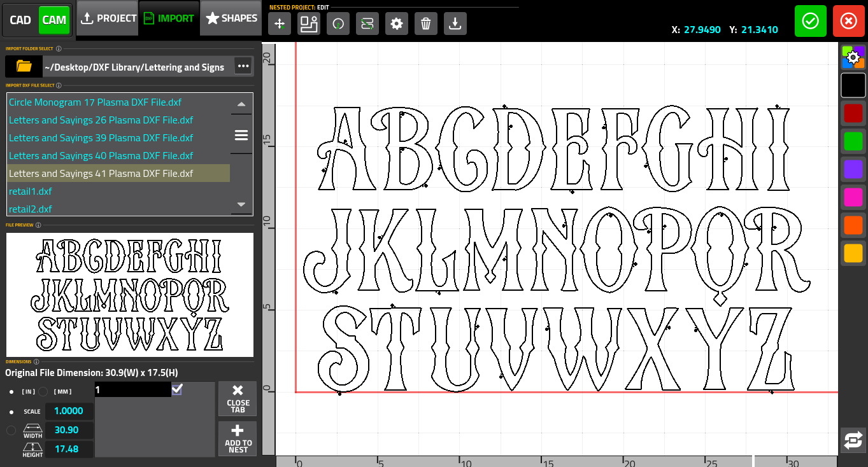Select the green color swatch
The height and width of the screenshot is (467, 868).
tap(853, 141)
